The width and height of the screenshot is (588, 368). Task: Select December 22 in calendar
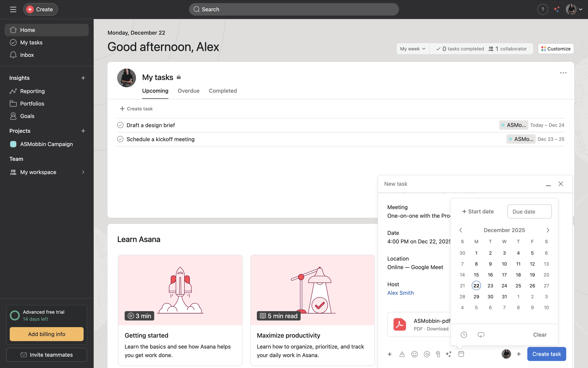(x=476, y=286)
